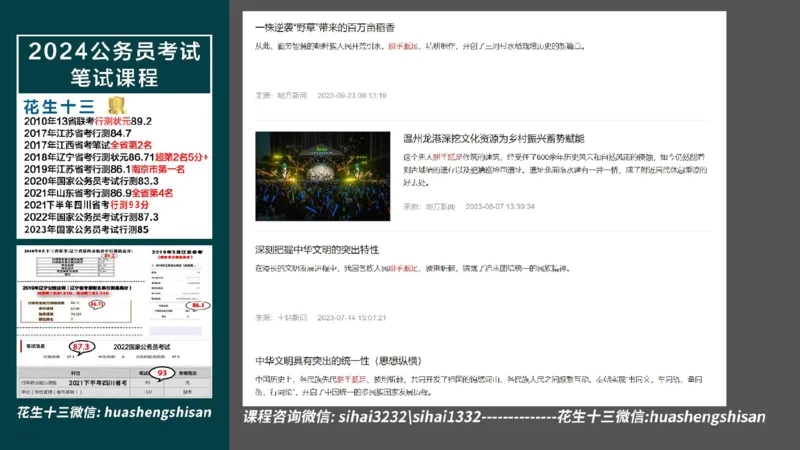800x450 pixels.
Task: Select line 2018年辽宁省考行测状元86.71
Action: [x=116, y=157]
